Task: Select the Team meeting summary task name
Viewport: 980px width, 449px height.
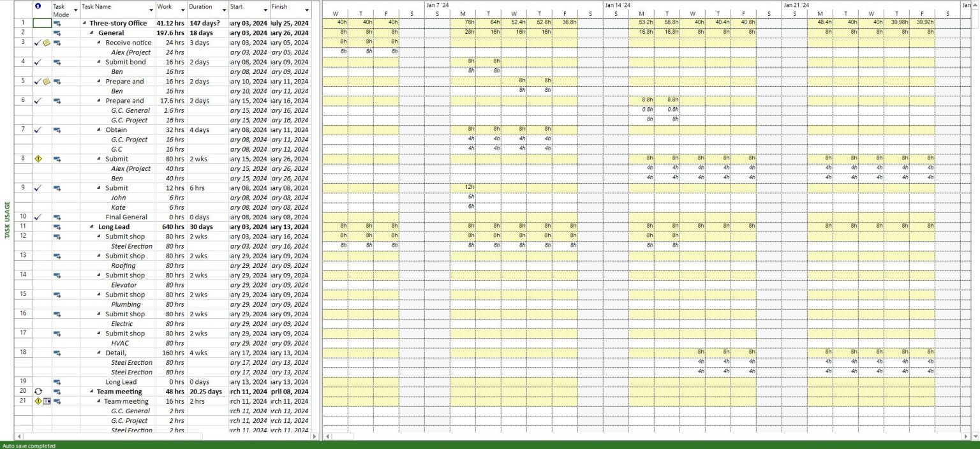Action: pos(119,391)
